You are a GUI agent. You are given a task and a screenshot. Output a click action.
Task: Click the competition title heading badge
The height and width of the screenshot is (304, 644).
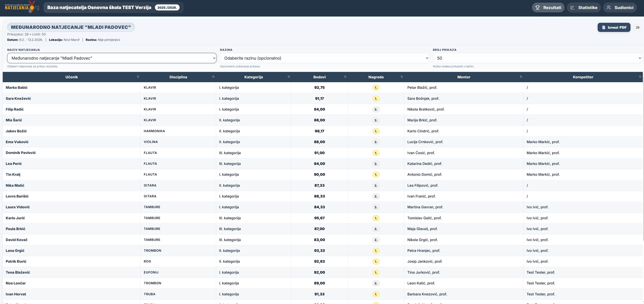coord(71,27)
